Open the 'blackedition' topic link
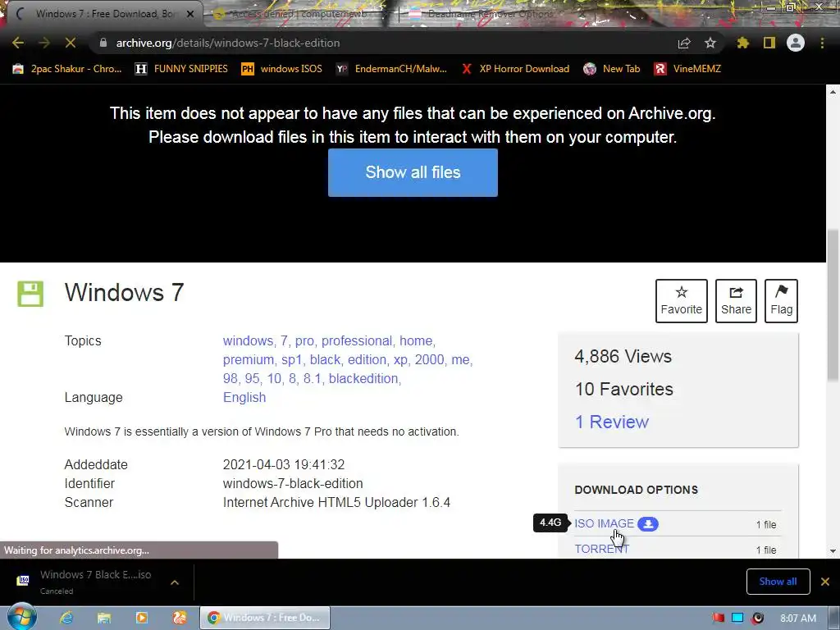This screenshot has width=840, height=630. 363,378
